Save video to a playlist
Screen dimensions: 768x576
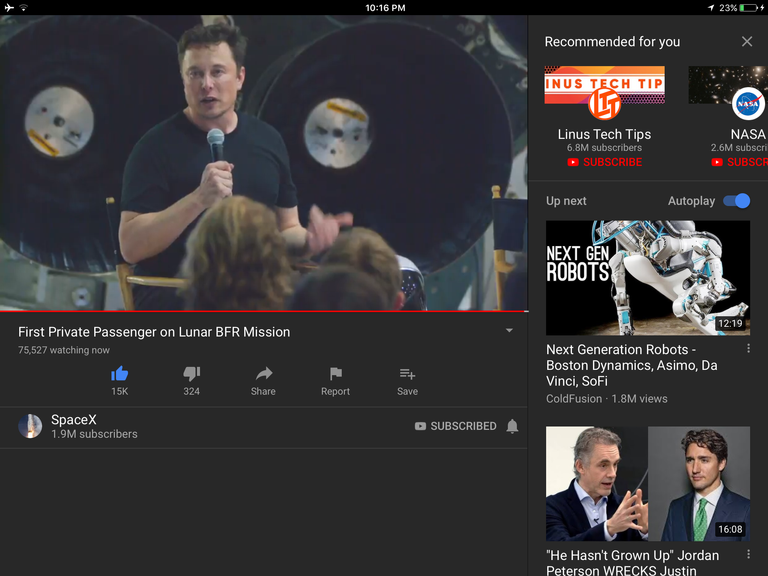408,374
